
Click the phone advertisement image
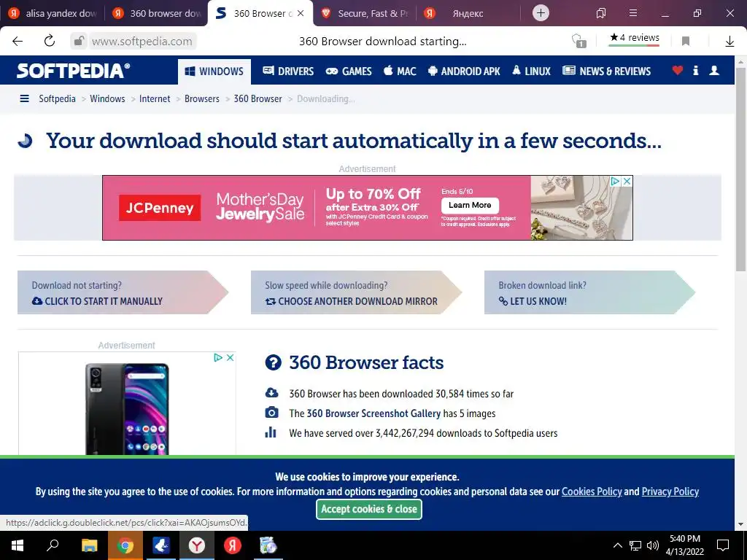127,408
